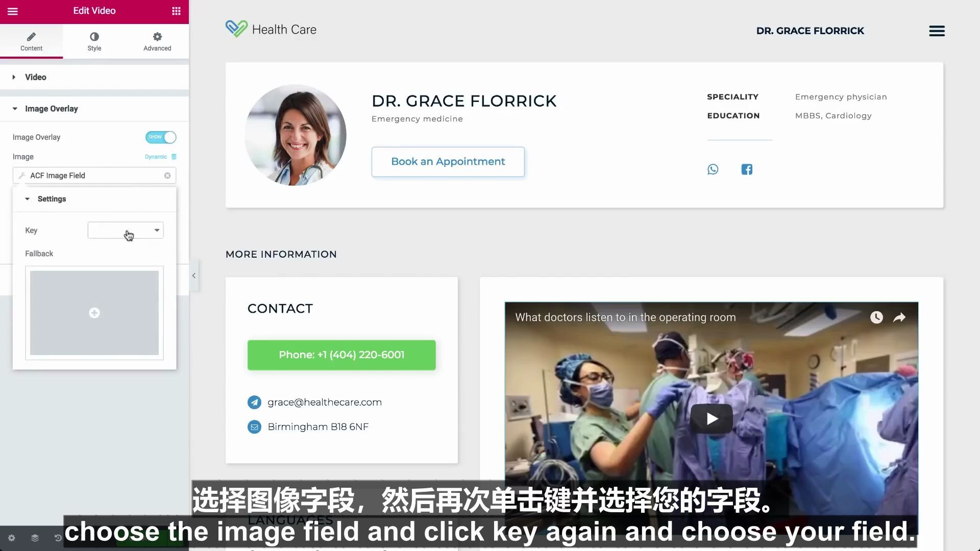Click the grid view icon in top toolbar
The height and width of the screenshot is (551, 980).
[x=176, y=11]
